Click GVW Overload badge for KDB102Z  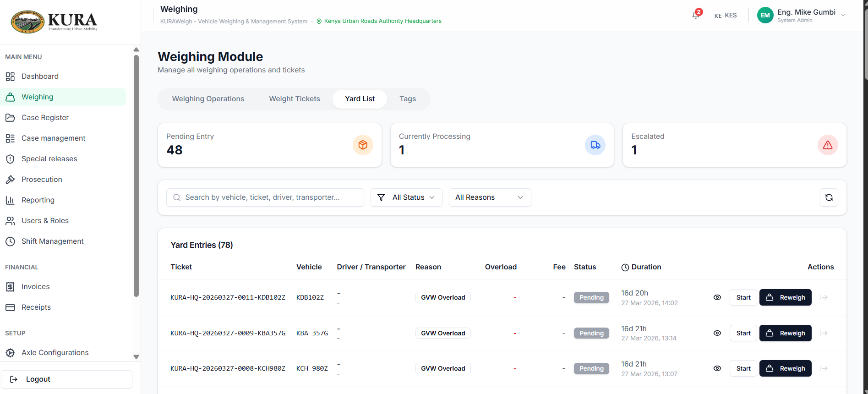[443, 297]
